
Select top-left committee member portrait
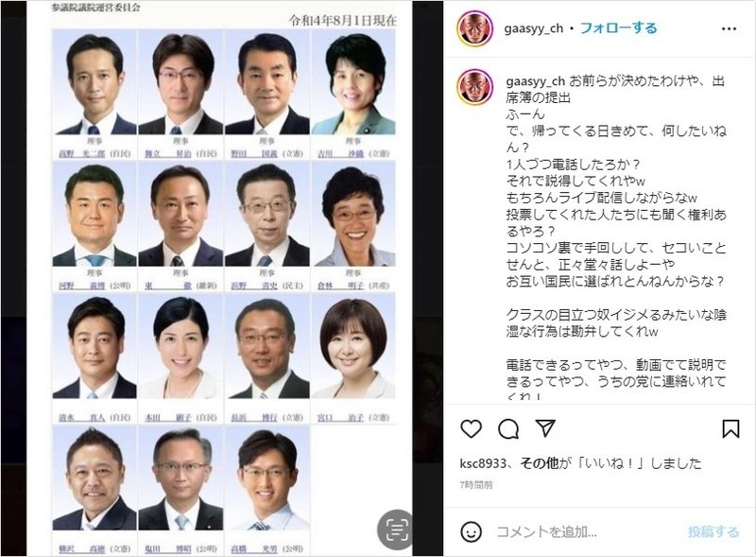(94, 82)
